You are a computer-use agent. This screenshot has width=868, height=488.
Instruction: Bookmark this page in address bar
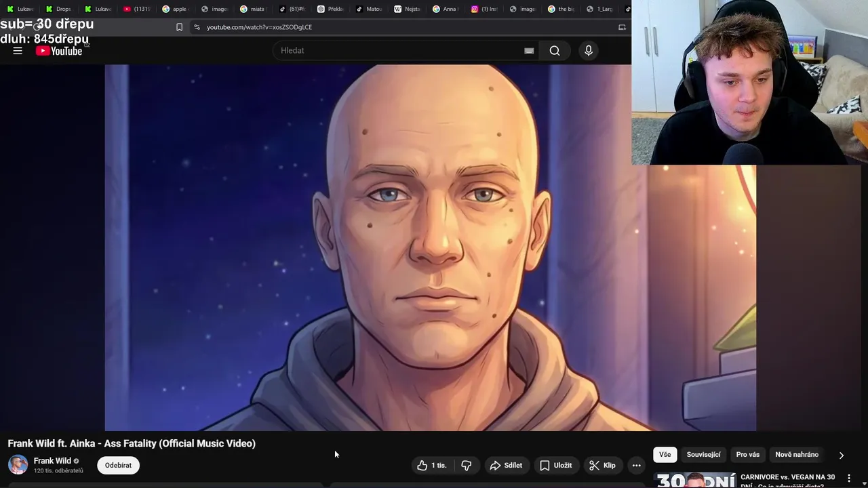click(179, 27)
